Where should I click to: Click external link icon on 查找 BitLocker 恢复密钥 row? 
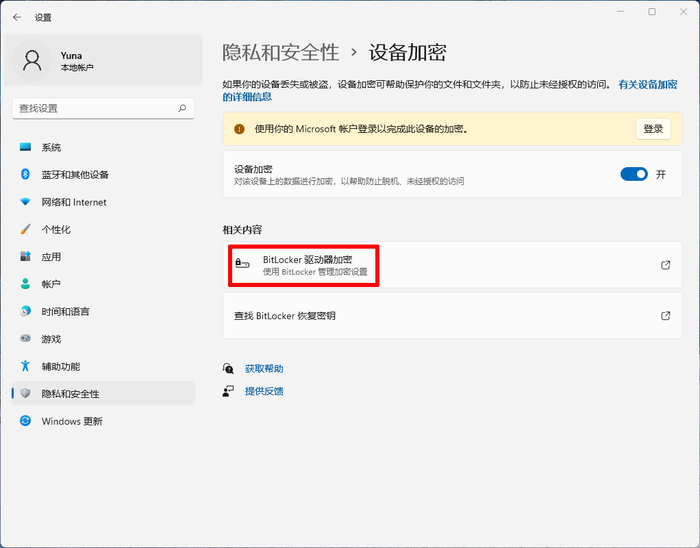pos(665,316)
